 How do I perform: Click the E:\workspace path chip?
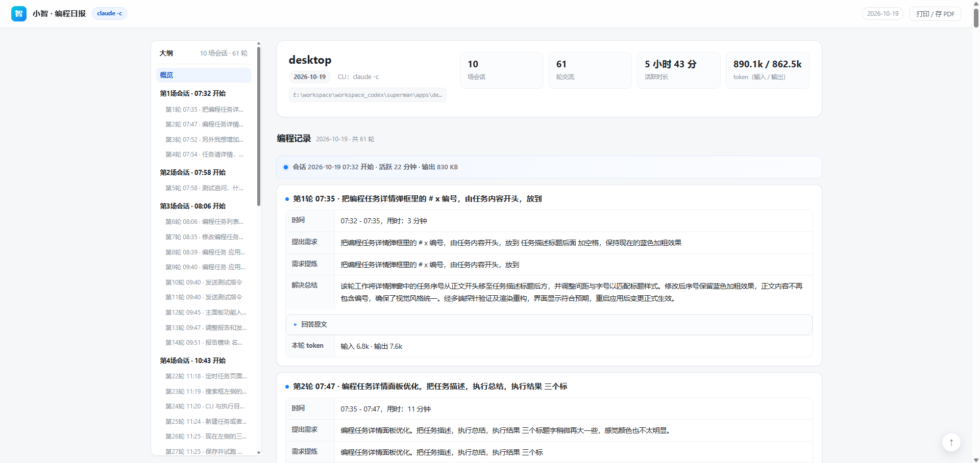[367, 95]
